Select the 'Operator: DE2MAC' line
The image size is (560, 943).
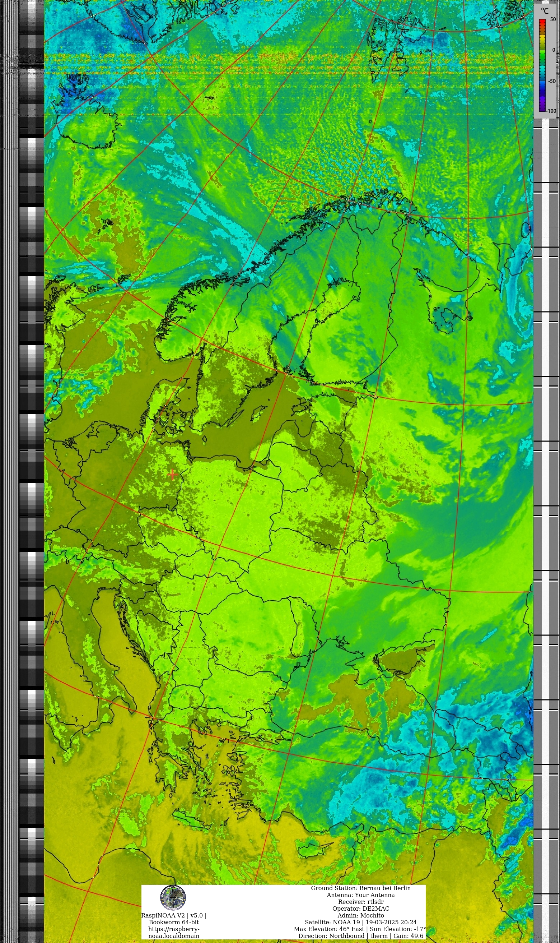(360, 909)
